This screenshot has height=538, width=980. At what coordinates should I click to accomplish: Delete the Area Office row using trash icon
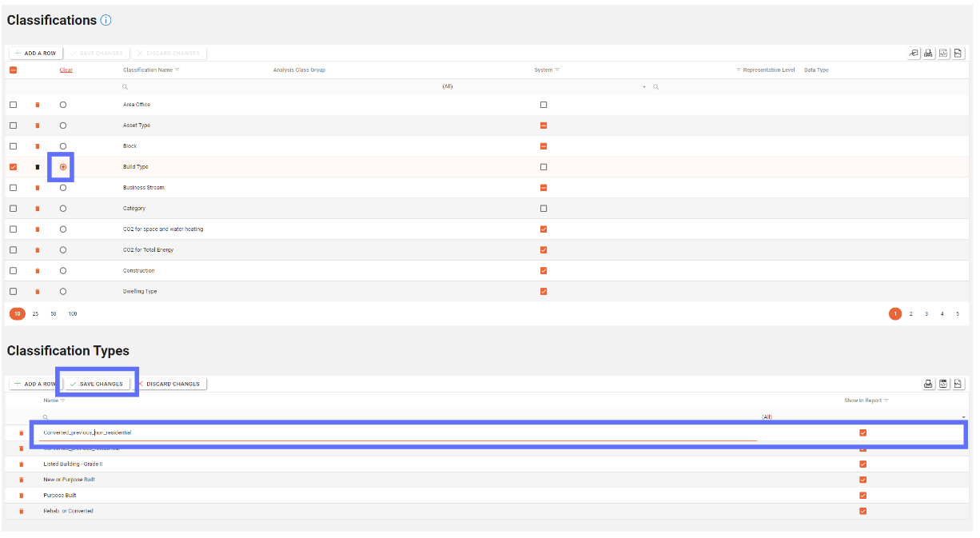(x=37, y=105)
